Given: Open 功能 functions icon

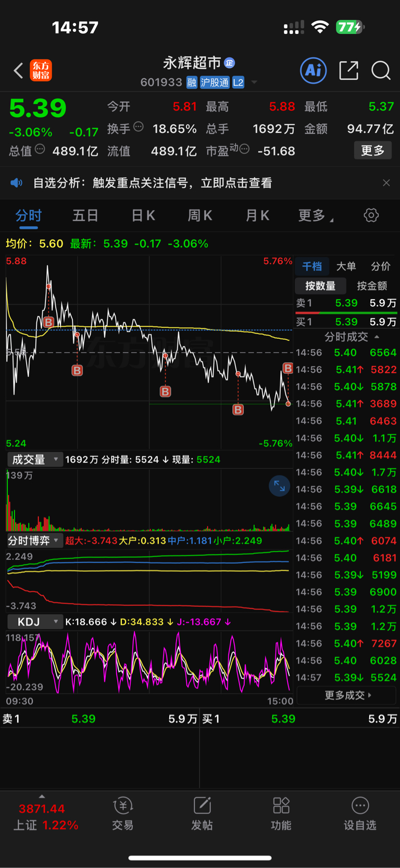Looking at the screenshot, I should tap(281, 813).
